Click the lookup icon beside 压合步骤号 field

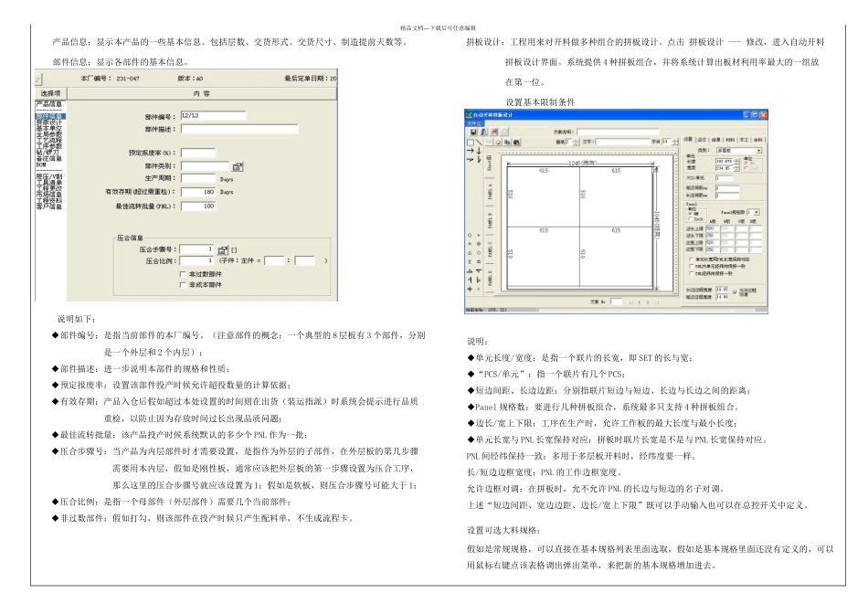coord(222,250)
